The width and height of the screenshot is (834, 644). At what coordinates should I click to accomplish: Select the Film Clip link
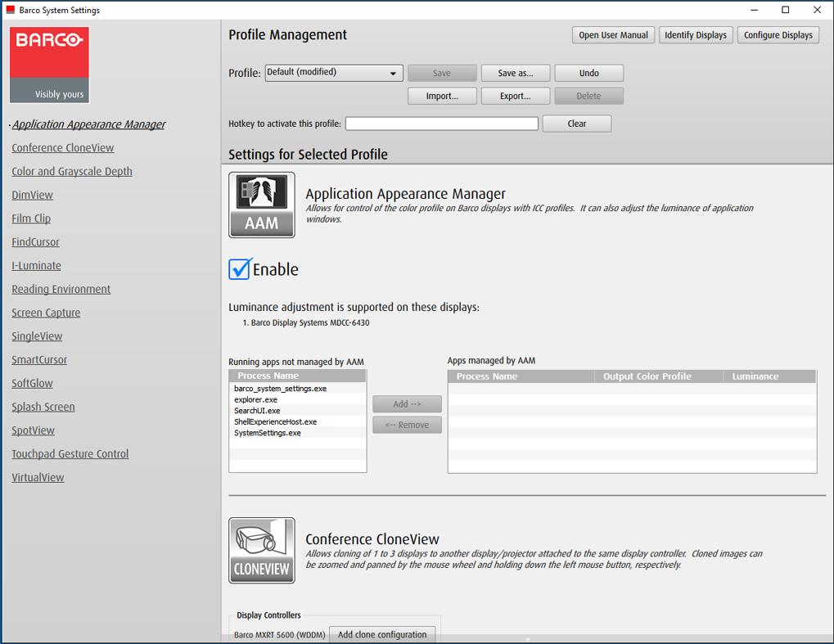click(31, 218)
